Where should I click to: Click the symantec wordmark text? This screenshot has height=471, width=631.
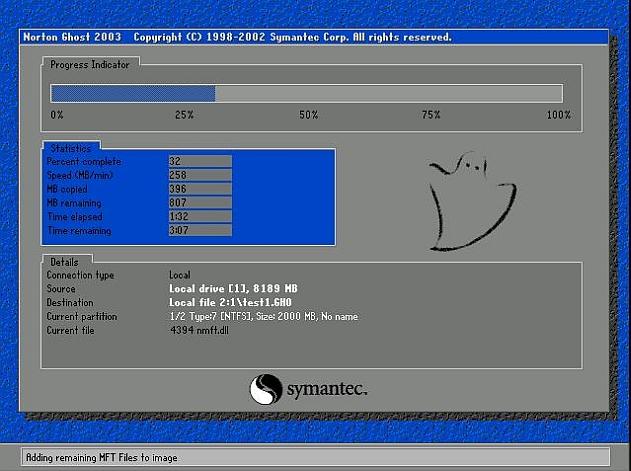[x=327, y=390]
